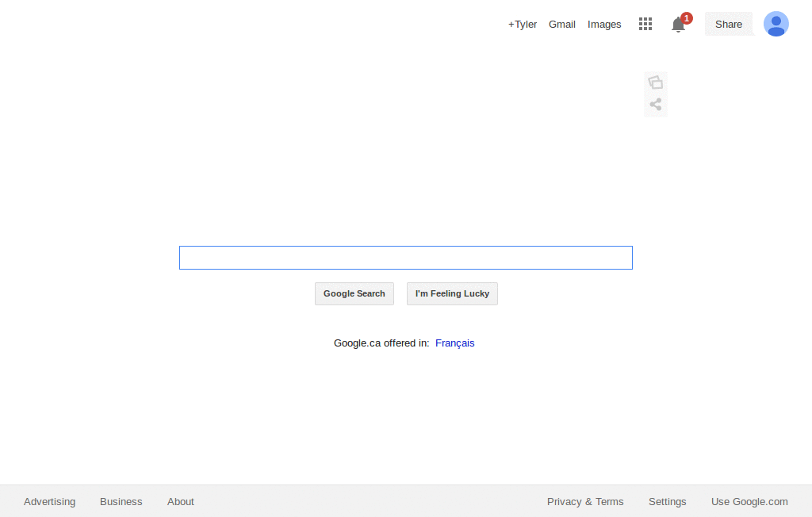Open the profile avatar menu

click(776, 24)
